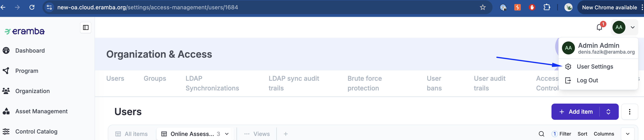
Task: Click the Add item button
Action: click(576, 112)
